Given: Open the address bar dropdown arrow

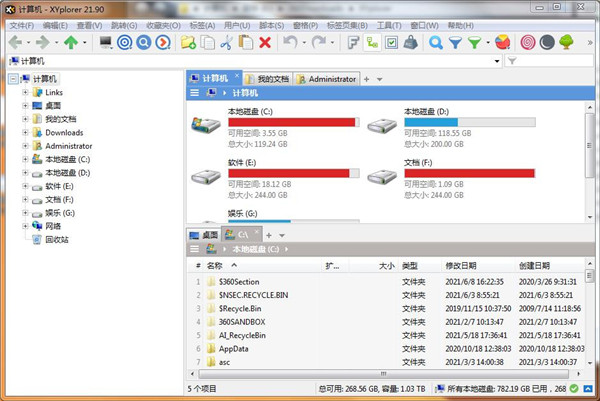Looking at the screenshot, I should pyautogui.click(x=497, y=61).
